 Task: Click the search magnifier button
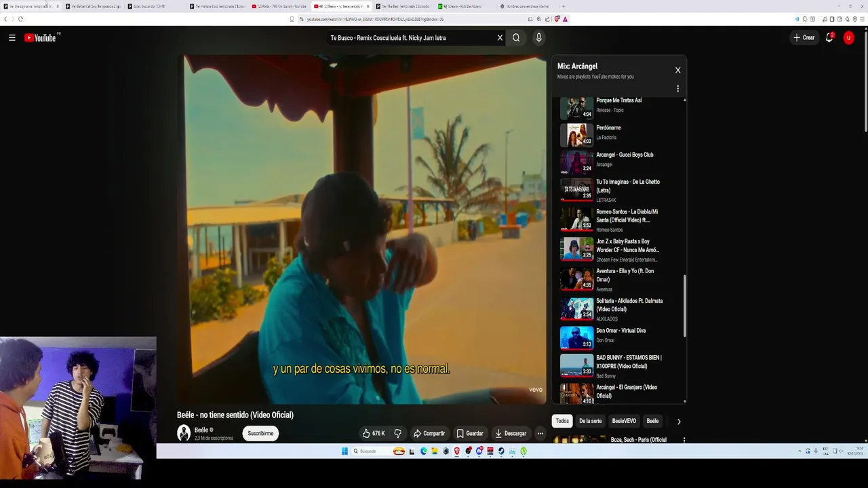[516, 38]
